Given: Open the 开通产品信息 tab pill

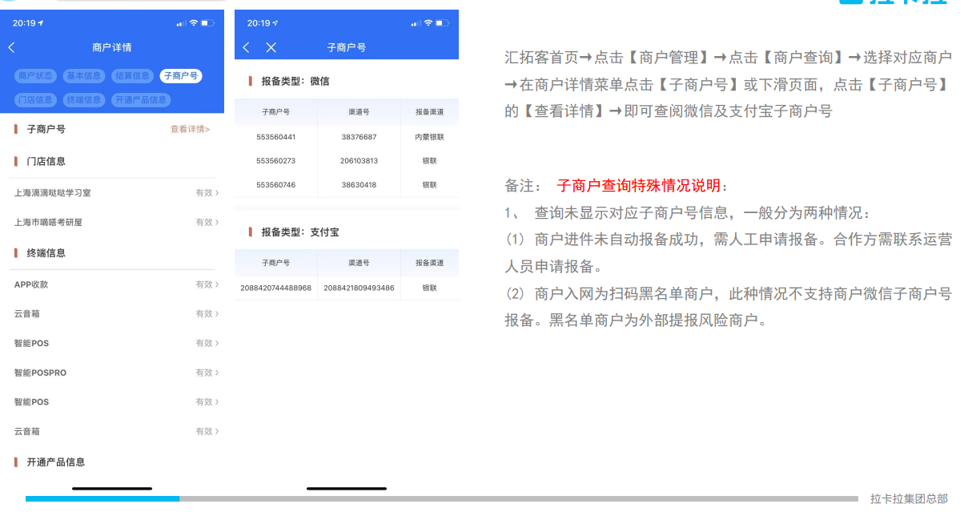Looking at the screenshot, I should tap(140, 100).
